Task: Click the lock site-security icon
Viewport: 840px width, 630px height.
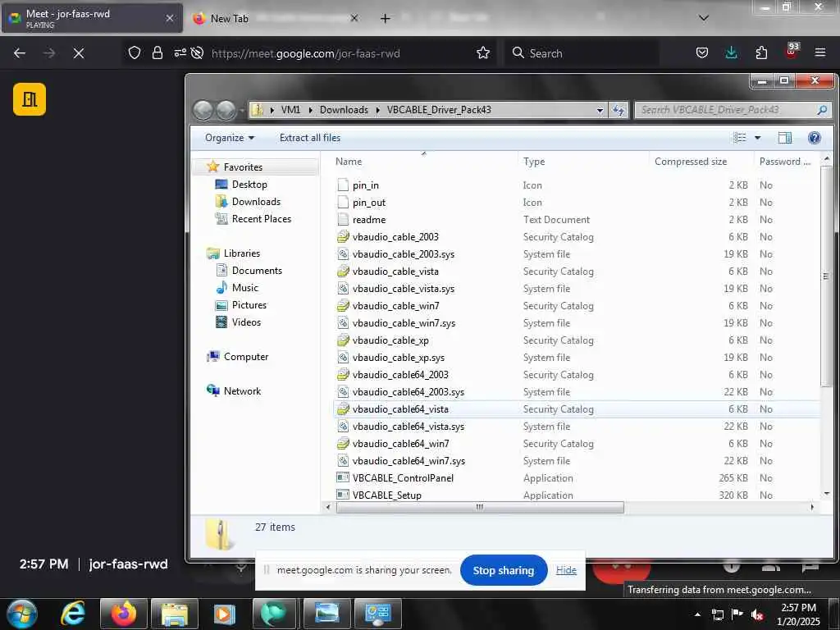Action: [157, 53]
